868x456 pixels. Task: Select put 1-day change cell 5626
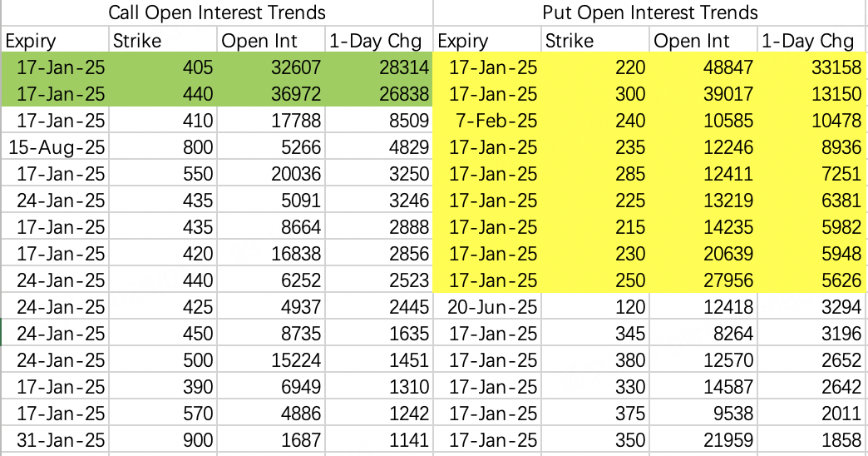click(812, 280)
